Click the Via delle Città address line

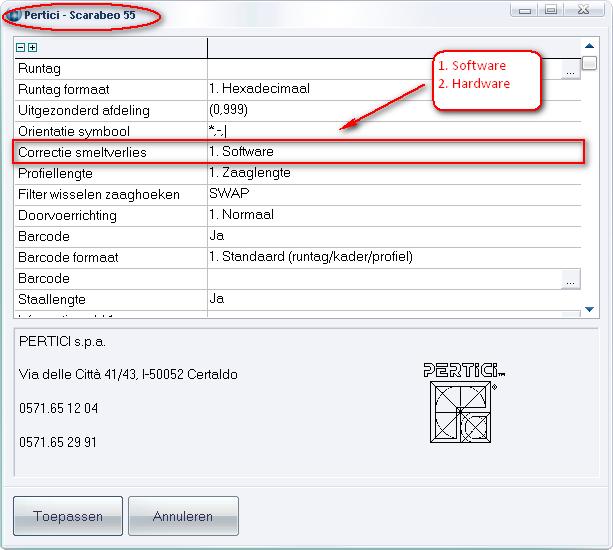128,374
